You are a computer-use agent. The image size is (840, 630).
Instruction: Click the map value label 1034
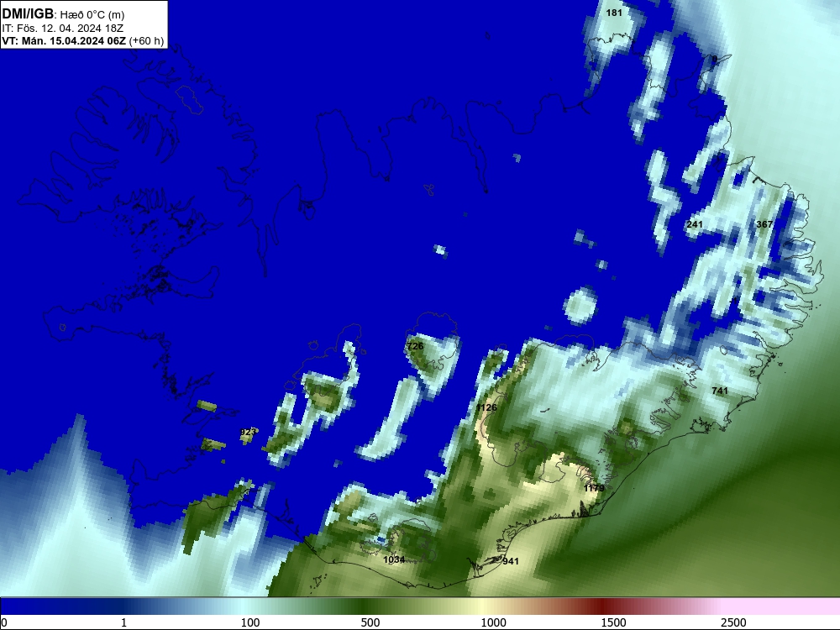click(x=394, y=559)
